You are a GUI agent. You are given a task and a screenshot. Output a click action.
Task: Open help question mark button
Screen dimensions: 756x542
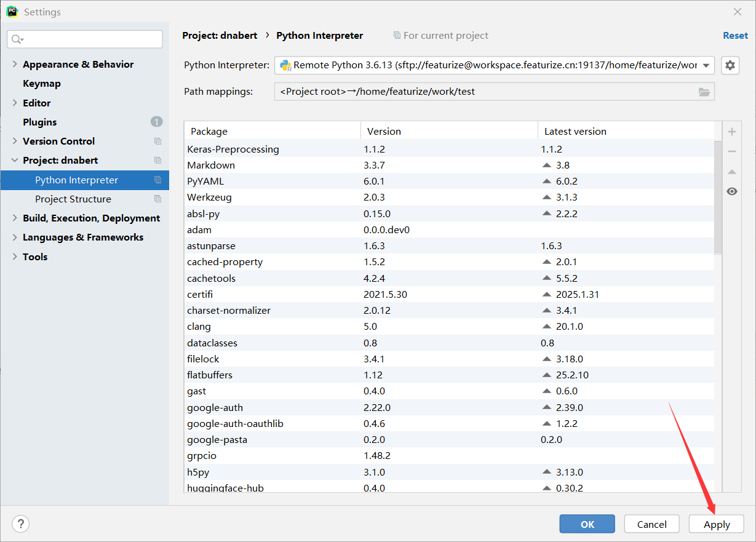click(20, 524)
